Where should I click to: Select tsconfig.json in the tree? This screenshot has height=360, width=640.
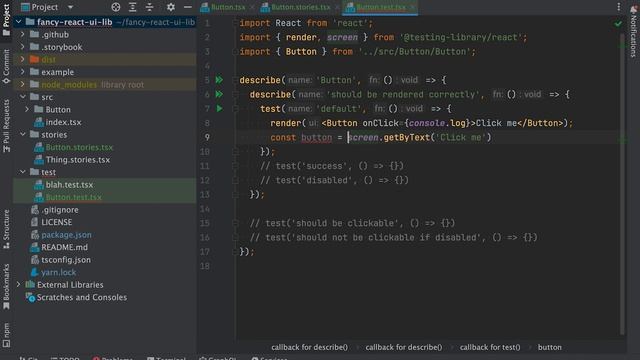coord(66,260)
